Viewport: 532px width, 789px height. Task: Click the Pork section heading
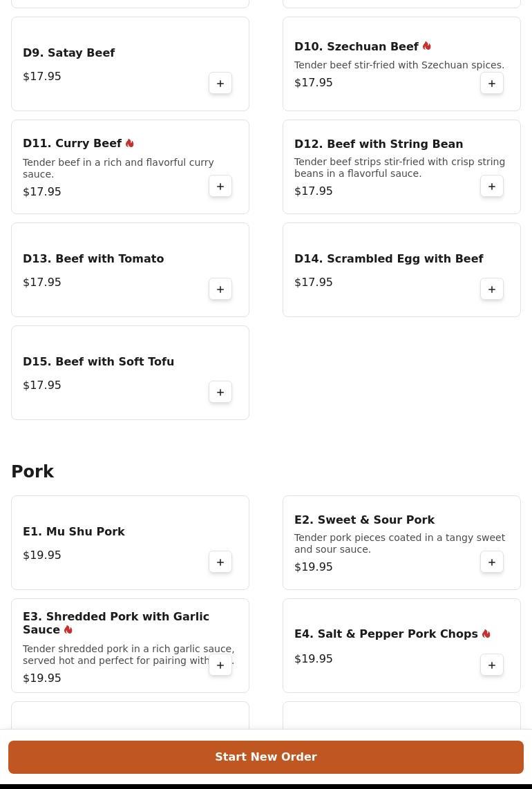click(32, 472)
